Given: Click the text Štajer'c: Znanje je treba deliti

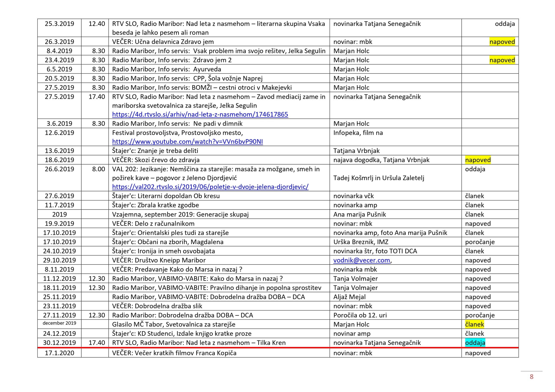Looking at the screenshot, I should point(155,151).
